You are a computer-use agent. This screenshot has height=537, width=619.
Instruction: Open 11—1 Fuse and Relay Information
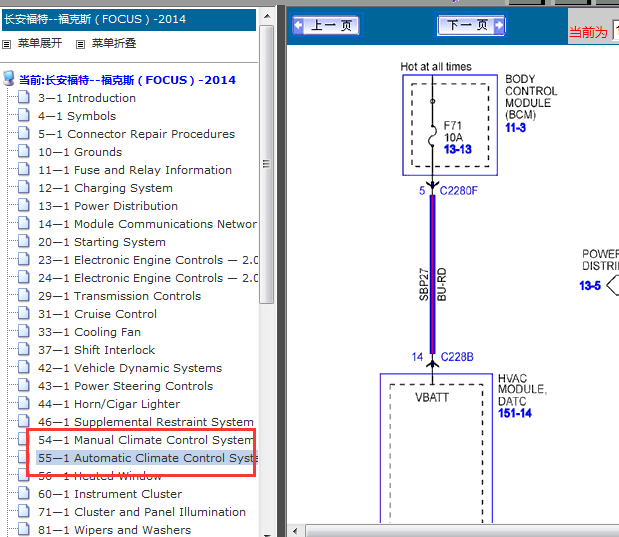[x=135, y=170]
